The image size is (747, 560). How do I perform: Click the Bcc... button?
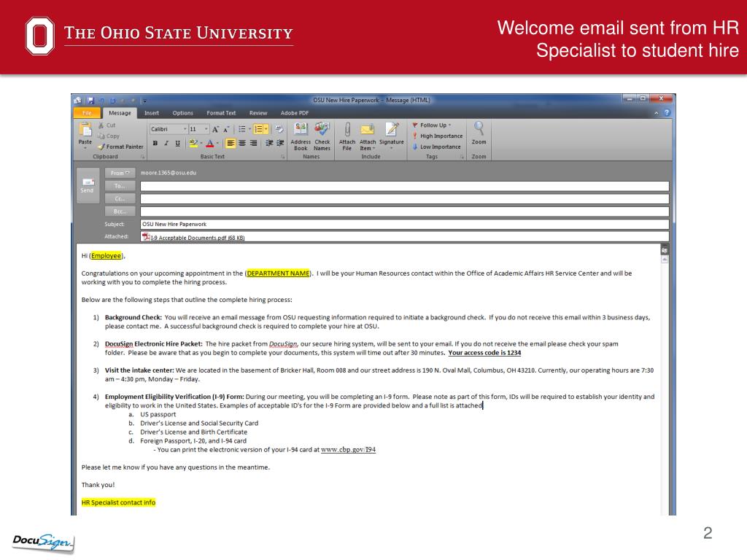coord(120,211)
